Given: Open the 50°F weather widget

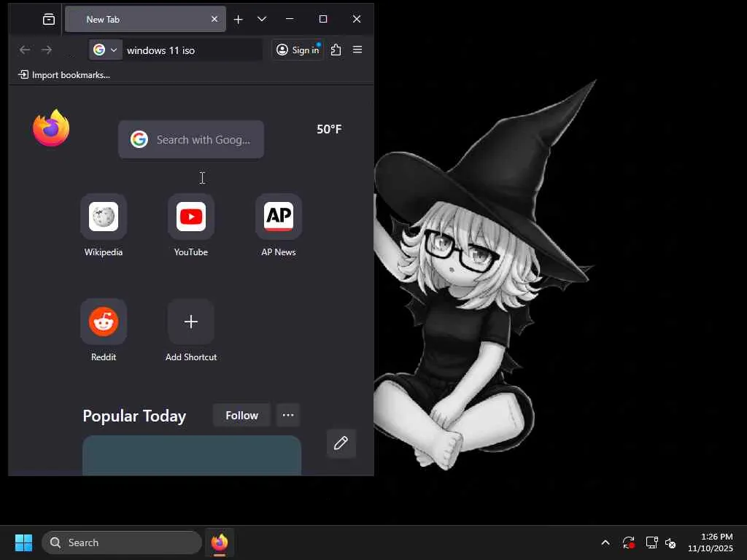Looking at the screenshot, I should click(x=329, y=129).
